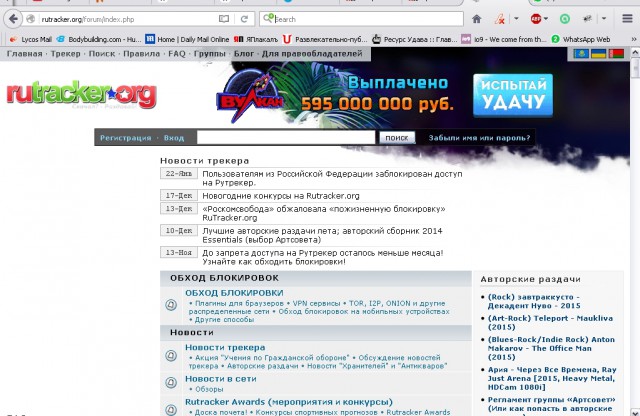Image resolution: width=640 pixels, height=416 pixels.
Task: Open Daily Mail Online bookmark
Action: click(x=187, y=39)
